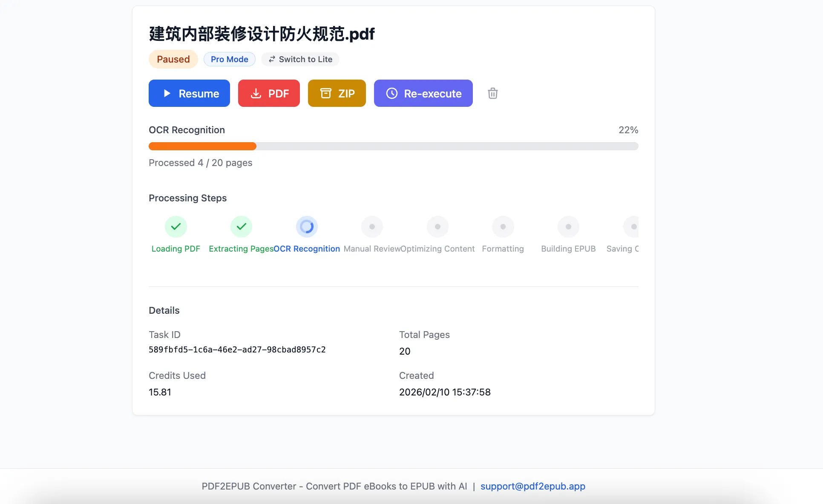Switch to Lite mode
Viewport: 823px width, 504px height.
(300, 59)
